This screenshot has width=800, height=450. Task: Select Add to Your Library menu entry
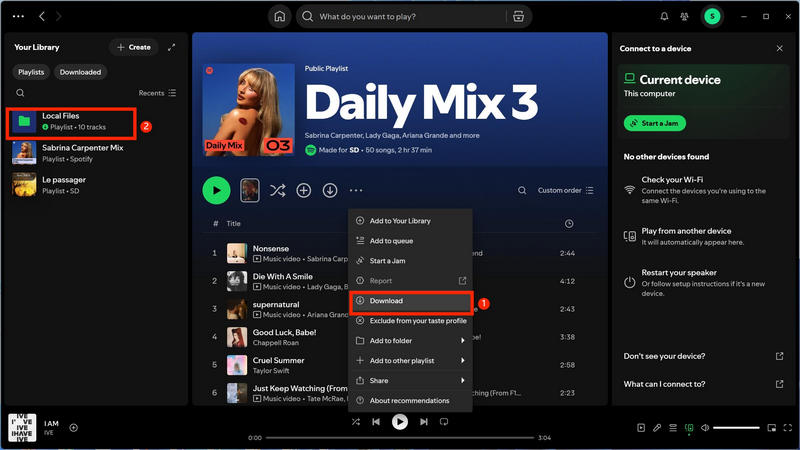pos(410,221)
